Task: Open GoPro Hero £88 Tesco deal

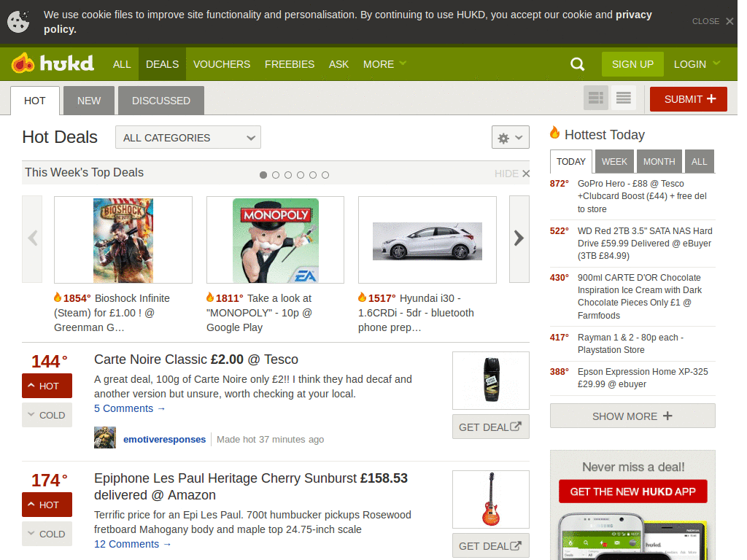Action: click(x=642, y=196)
